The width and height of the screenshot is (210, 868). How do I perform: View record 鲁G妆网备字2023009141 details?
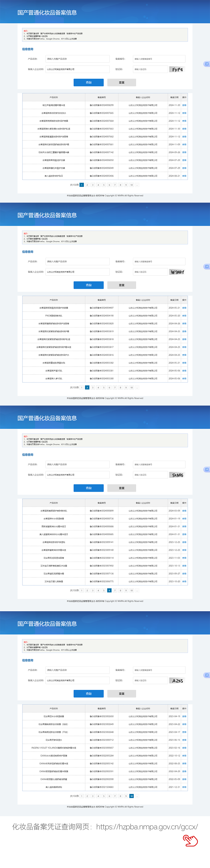(x=184, y=542)
